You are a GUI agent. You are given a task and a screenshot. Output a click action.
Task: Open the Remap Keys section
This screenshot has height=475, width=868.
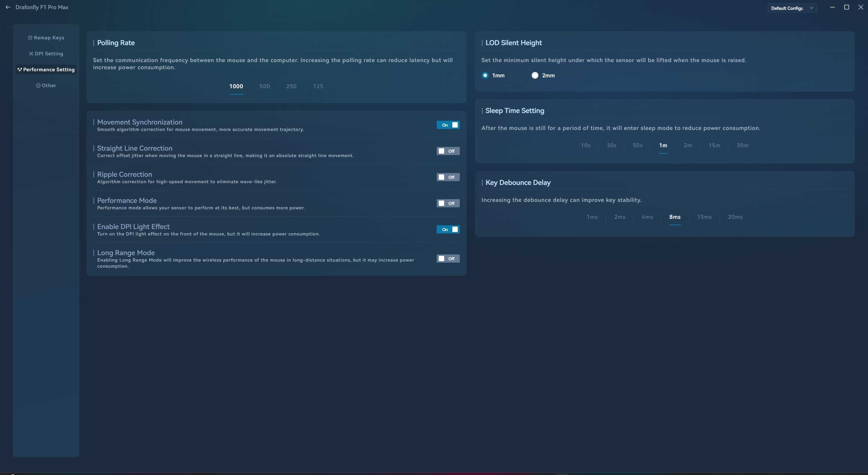point(46,38)
